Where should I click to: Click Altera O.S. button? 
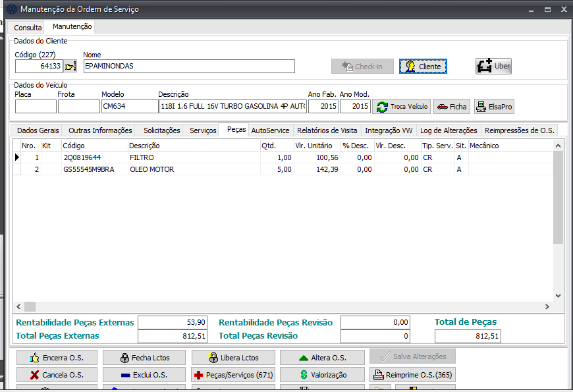[322, 358]
